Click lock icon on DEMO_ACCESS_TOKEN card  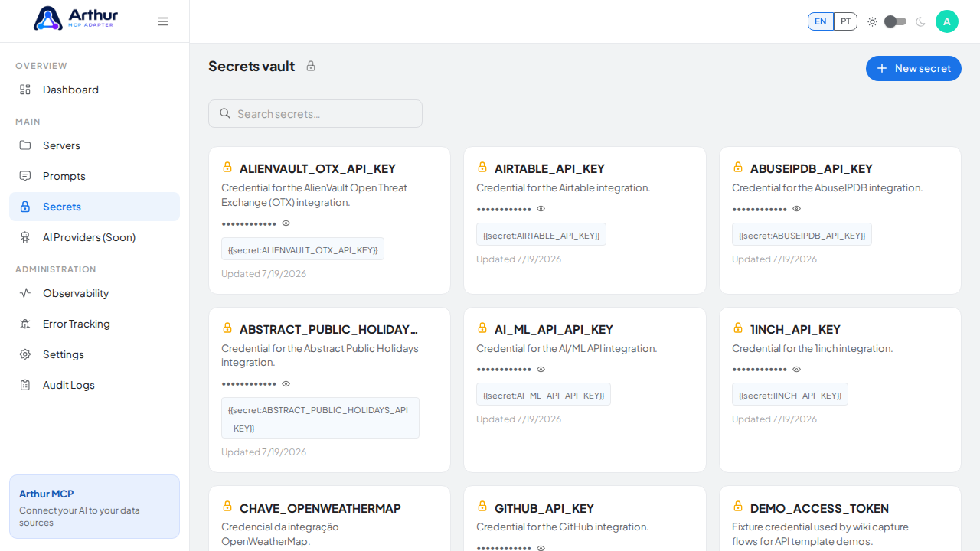(738, 506)
